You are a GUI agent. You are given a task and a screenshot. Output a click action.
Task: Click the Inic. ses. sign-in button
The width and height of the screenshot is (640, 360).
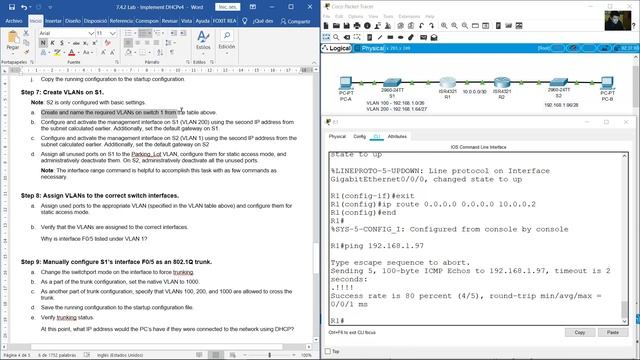(x=227, y=7)
